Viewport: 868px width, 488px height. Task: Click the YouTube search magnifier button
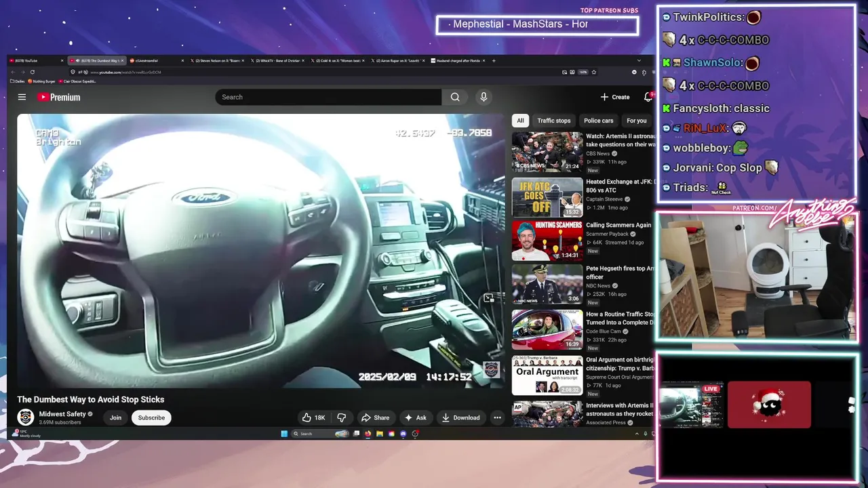455,97
